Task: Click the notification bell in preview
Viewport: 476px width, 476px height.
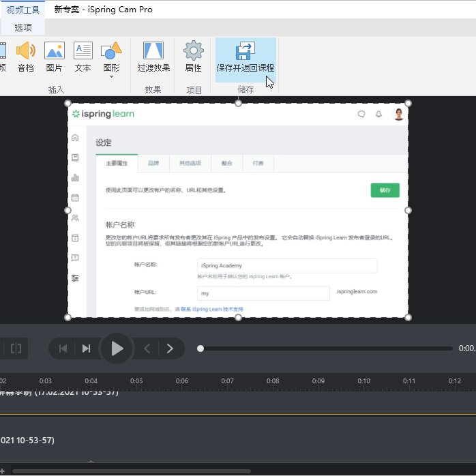Action: click(x=378, y=114)
